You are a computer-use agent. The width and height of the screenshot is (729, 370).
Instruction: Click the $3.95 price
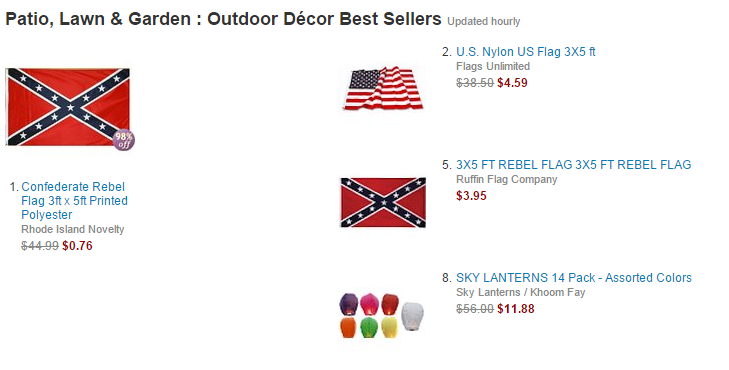[x=471, y=196]
